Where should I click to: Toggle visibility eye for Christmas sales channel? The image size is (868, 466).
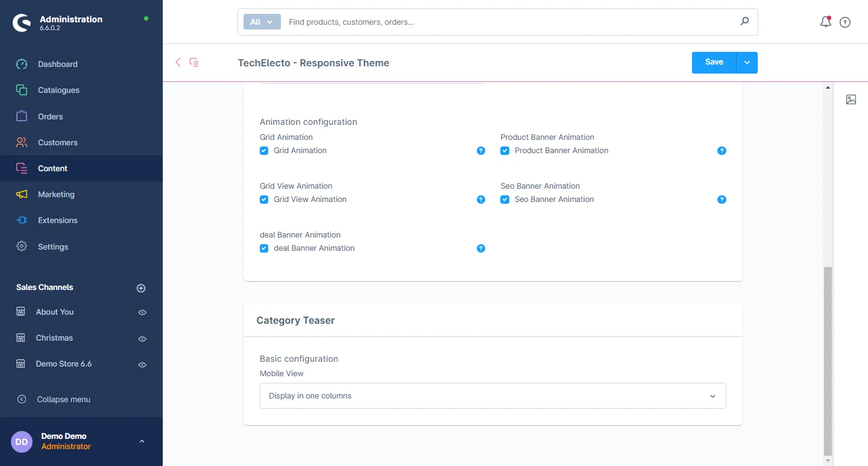click(142, 339)
